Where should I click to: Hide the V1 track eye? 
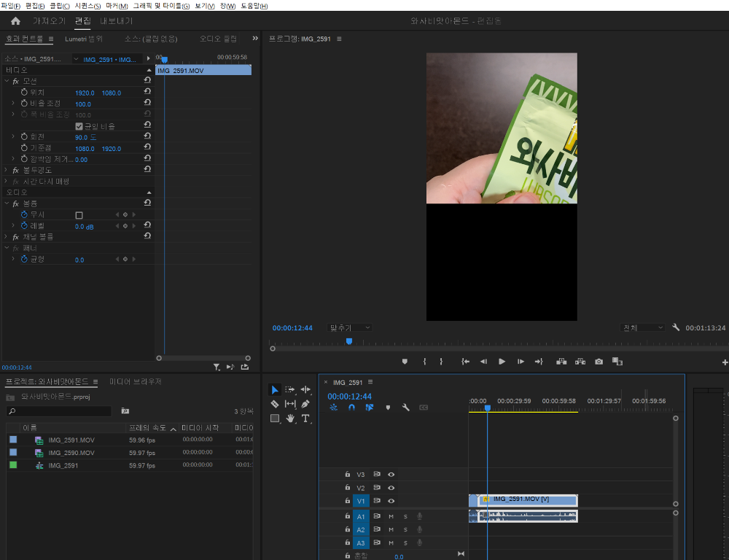pos(391,501)
